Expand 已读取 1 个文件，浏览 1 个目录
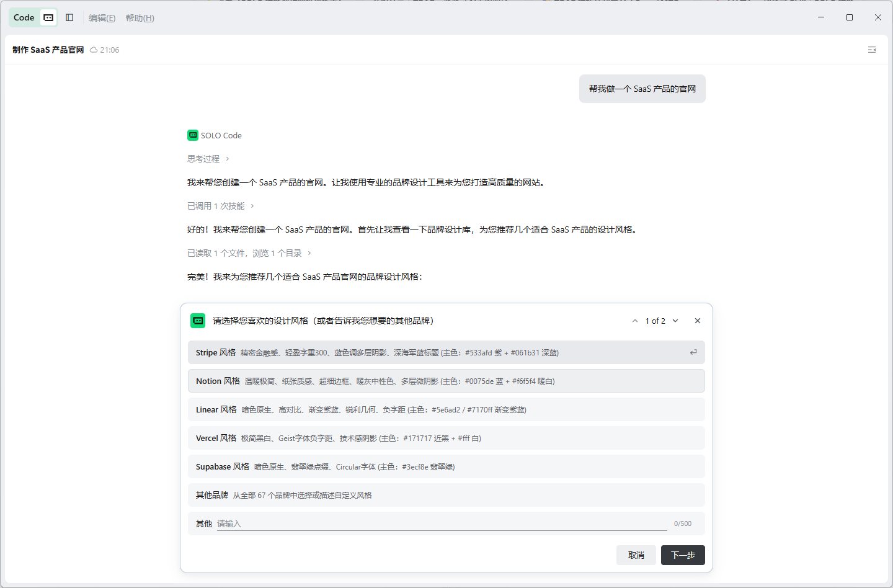 (249, 253)
